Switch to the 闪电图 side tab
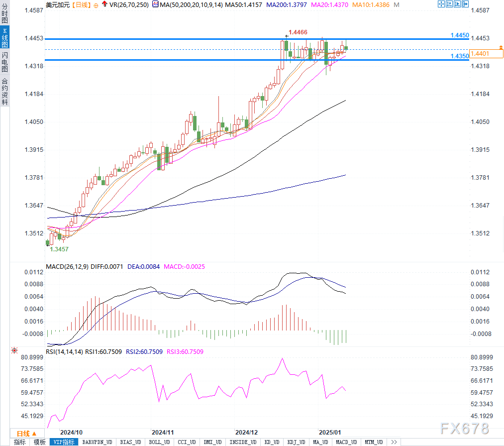The image size is (504, 446). coord(5,62)
